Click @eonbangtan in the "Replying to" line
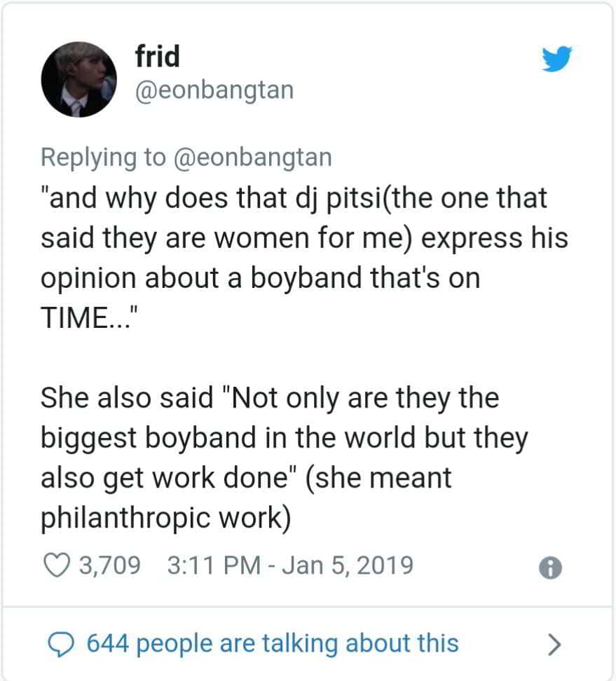Image resolution: width=616 pixels, height=681 pixels. [252, 157]
